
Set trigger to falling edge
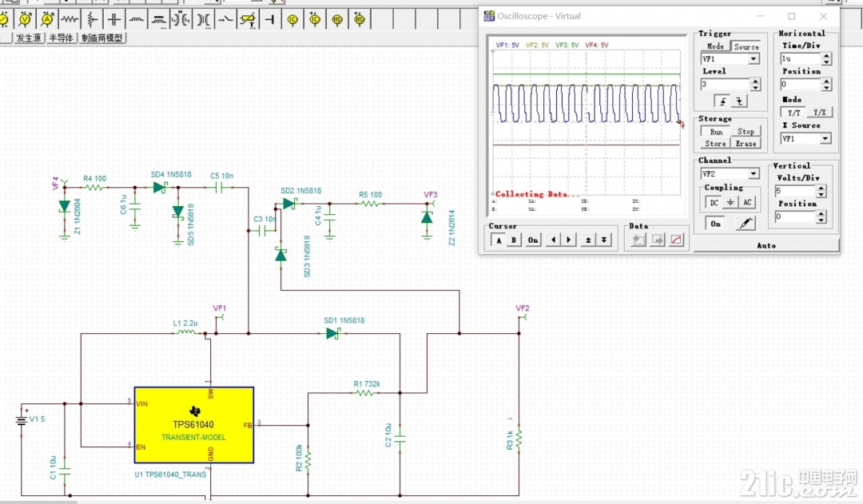tap(739, 101)
